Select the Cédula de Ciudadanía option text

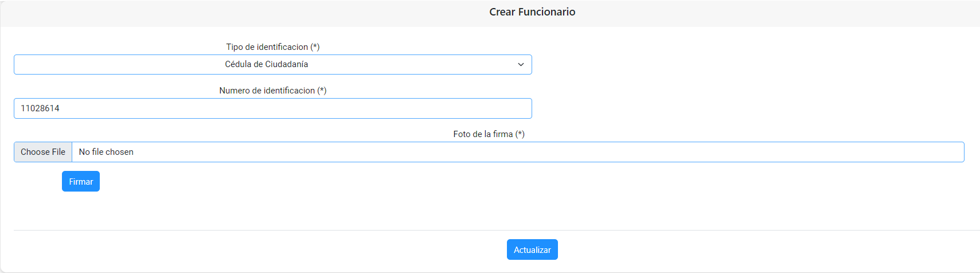[x=267, y=64]
